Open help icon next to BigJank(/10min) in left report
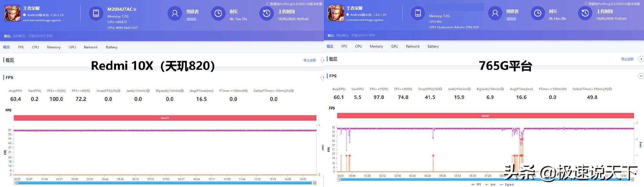This screenshot has height=187, width=644. (182, 91)
